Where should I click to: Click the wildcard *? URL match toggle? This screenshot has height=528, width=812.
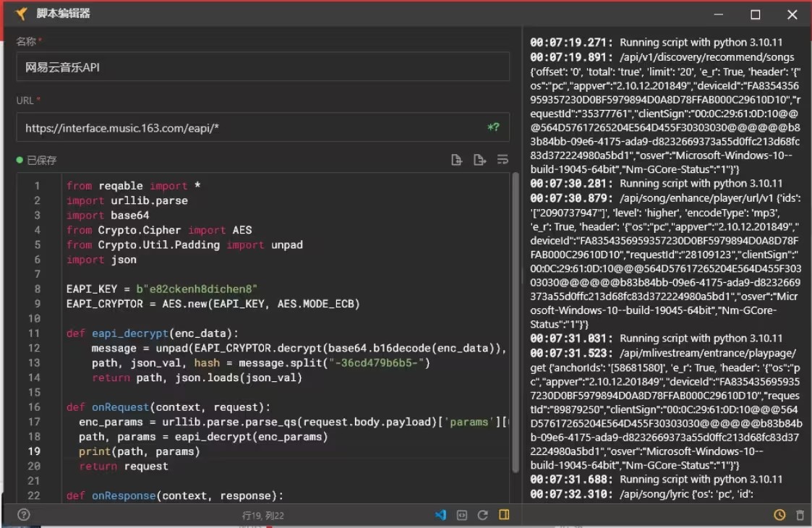[x=493, y=128]
